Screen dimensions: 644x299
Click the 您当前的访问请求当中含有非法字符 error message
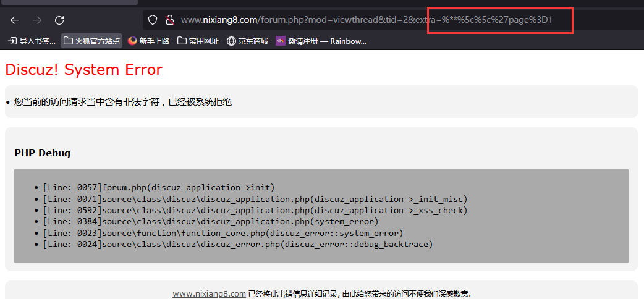pyautogui.click(x=123, y=102)
